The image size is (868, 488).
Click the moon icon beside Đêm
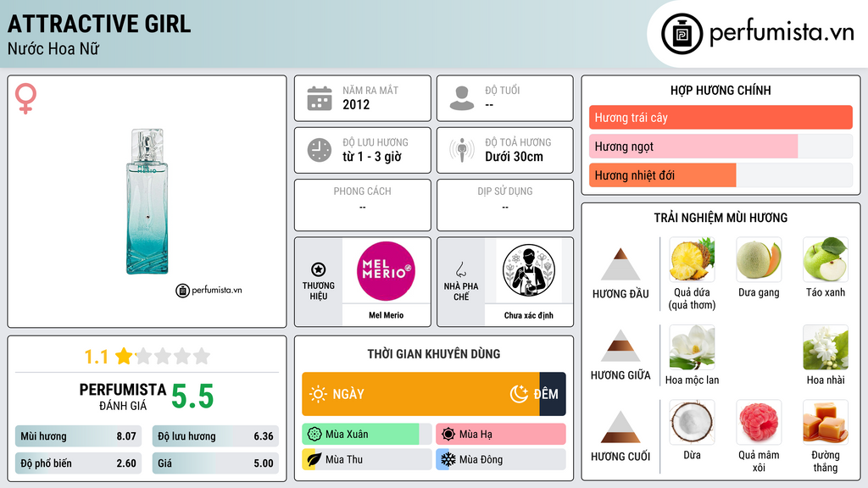[x=519, y=394]
